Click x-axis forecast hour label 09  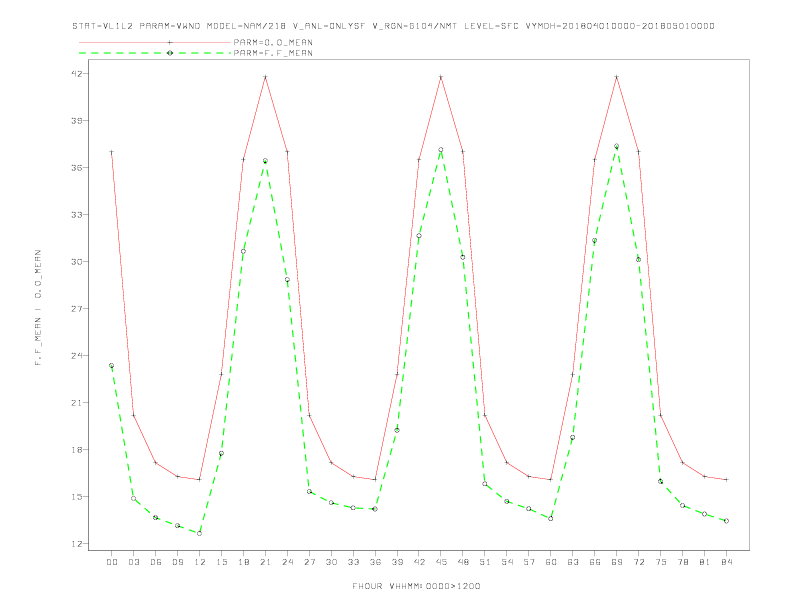tap(177, 562)
